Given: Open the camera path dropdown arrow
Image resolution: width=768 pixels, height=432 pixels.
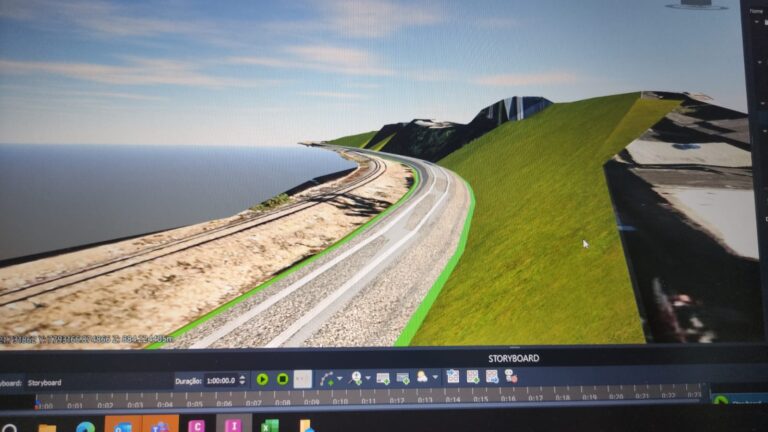Looking at the screenshot, I should click(x=338, y=379).
